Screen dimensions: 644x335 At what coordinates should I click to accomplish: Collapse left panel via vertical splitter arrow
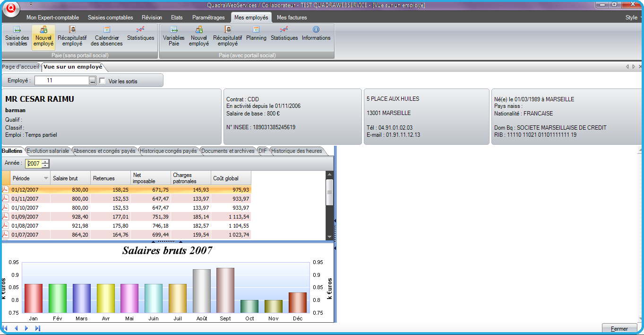click(335, 220)
